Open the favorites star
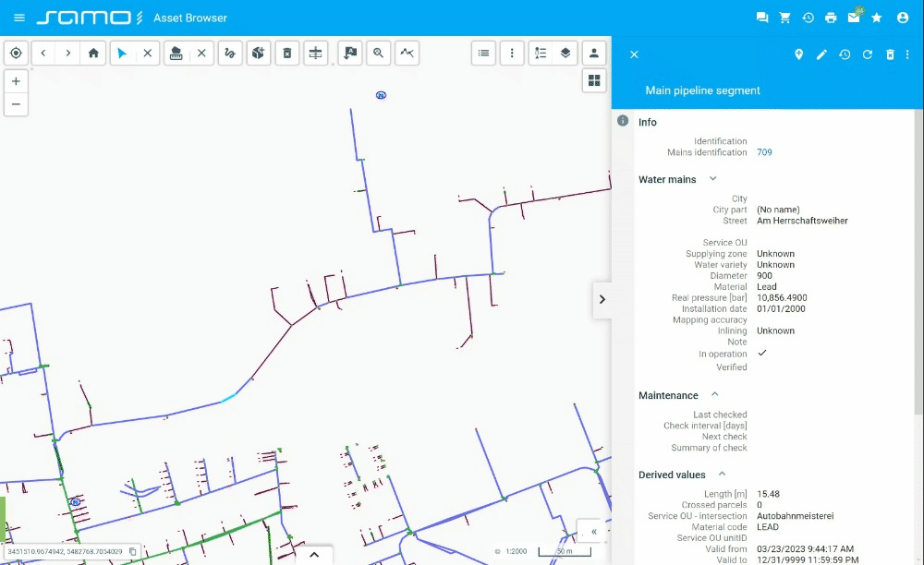The width and height of the screenshot is (924, 565). [877, 18]
